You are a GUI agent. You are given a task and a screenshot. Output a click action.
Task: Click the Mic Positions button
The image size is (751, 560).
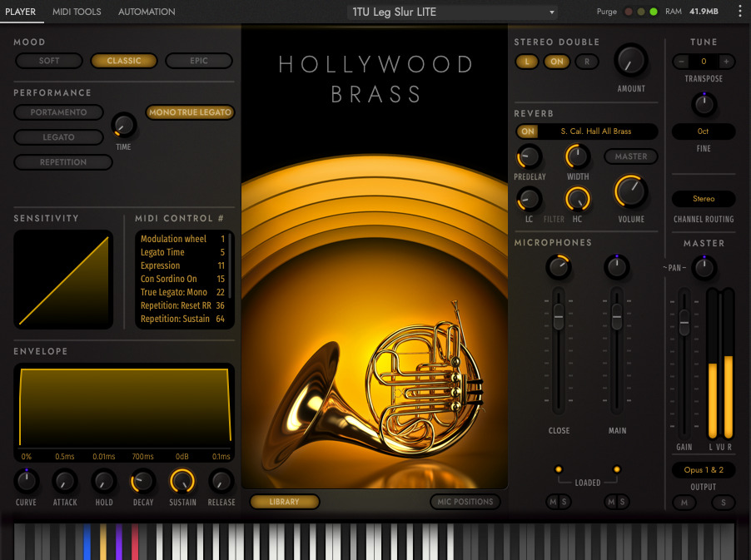point(465,502)
